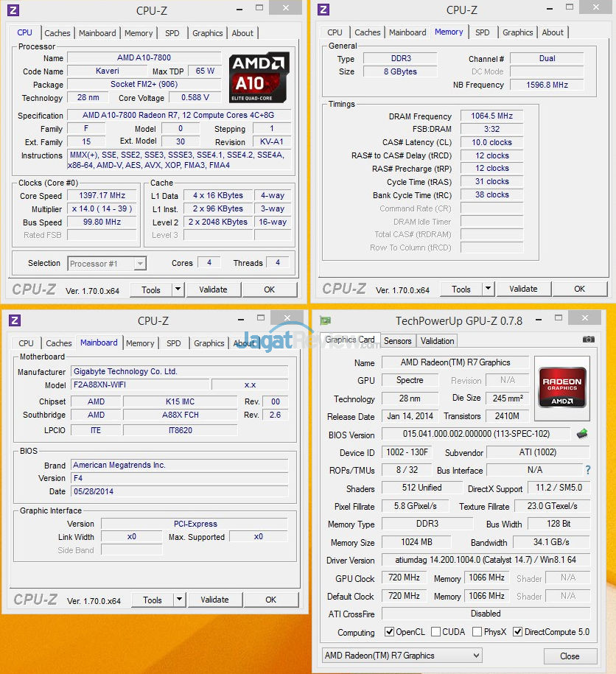Toggle the OpenCL checkbox
The image size is (616, 674).
click(390, 632)
